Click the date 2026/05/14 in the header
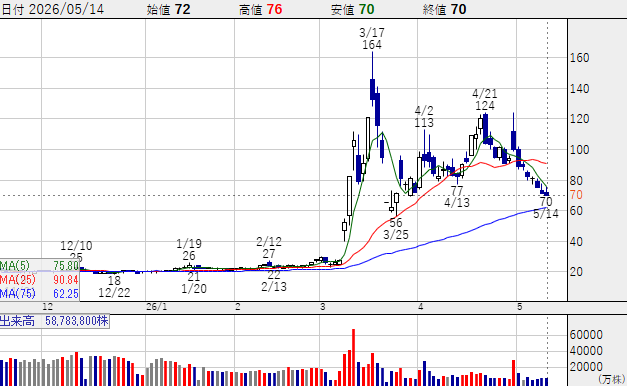The image size is (627, 386). (x=66, y=9)
